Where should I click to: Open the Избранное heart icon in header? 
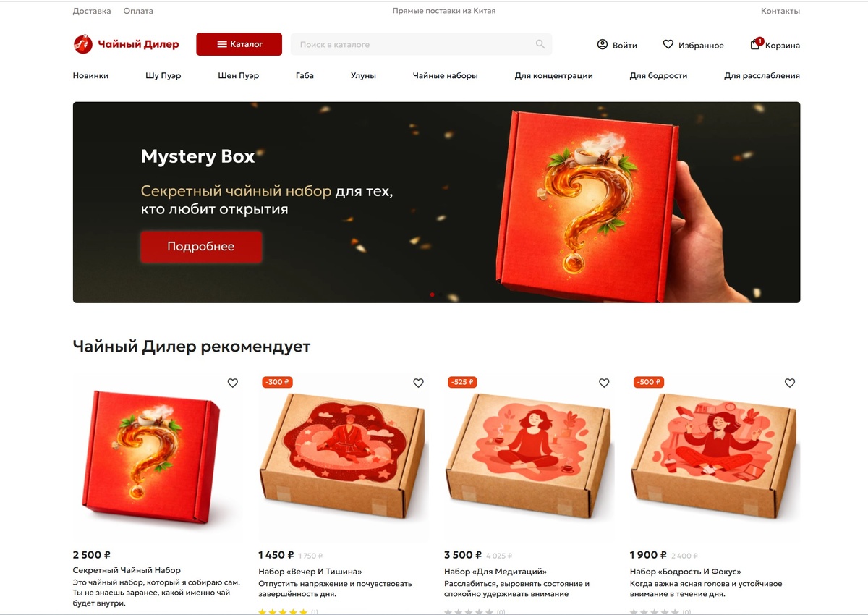point(668,45)
